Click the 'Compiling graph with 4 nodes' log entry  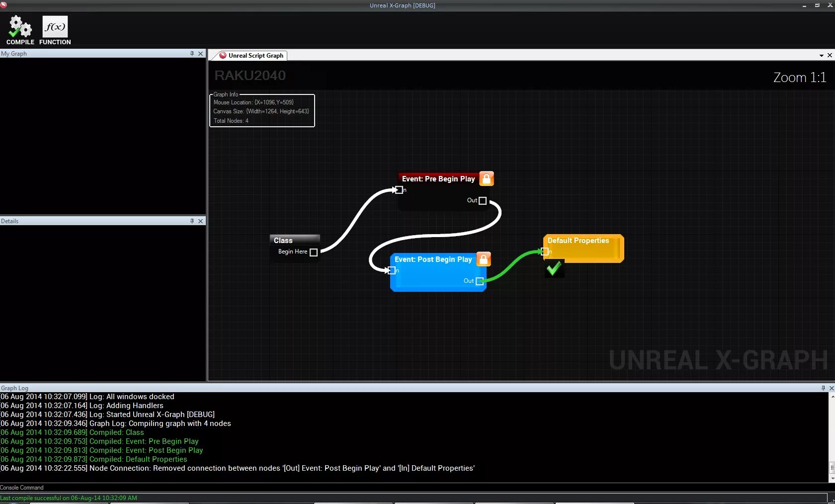(116, 423)
